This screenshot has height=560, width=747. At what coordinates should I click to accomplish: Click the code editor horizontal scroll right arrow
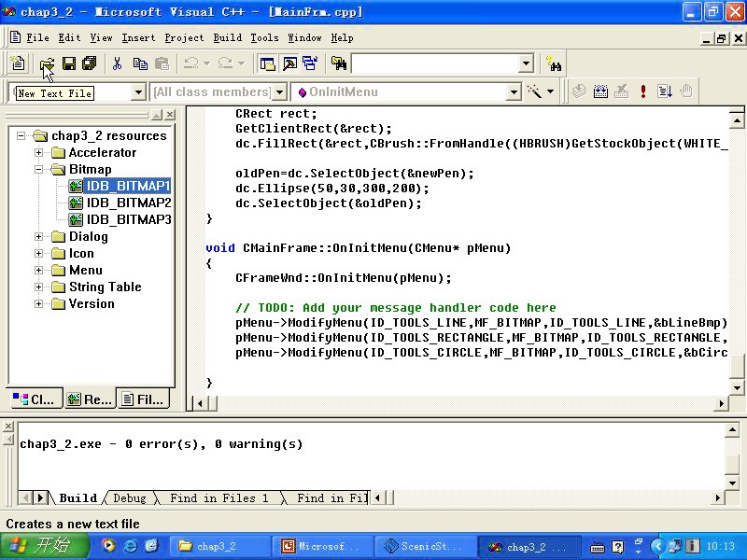(x=721, y=404)
